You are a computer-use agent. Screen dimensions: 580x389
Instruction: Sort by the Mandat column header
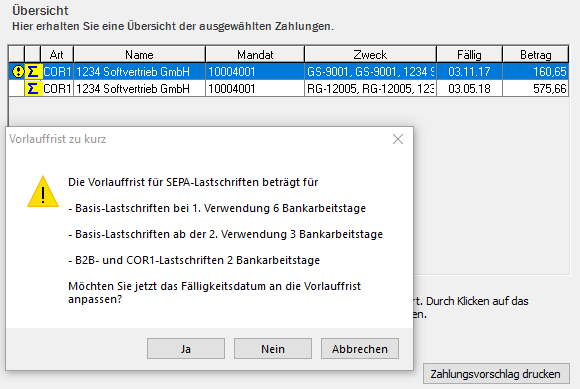tap(255, 55)
